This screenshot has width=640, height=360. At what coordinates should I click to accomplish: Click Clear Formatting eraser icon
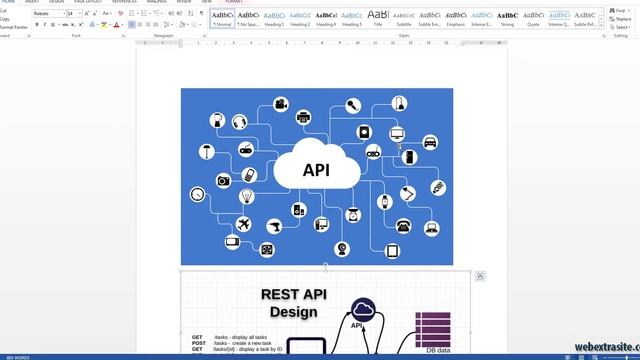120,13
